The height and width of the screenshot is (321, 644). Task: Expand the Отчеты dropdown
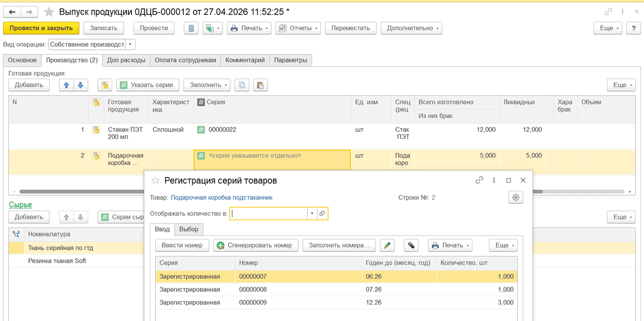coord(298,28)
